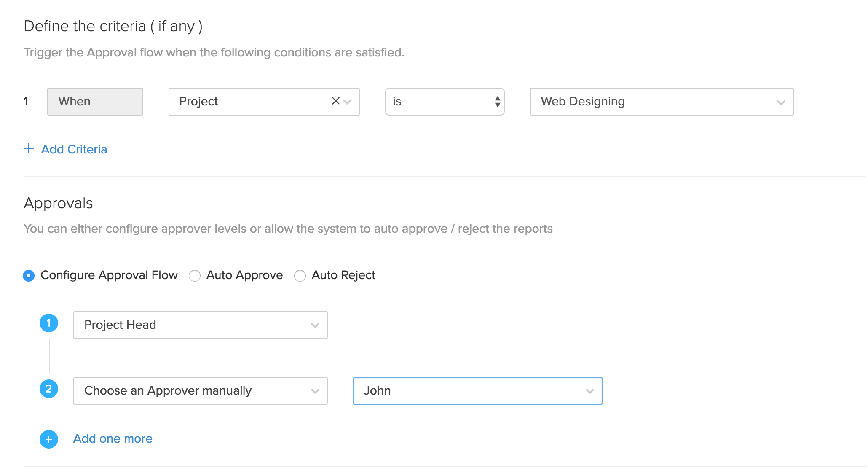The width and height of the screenshot is (868, 468).
Task: Click the disabled When field
Action: (x=95, y=102)
